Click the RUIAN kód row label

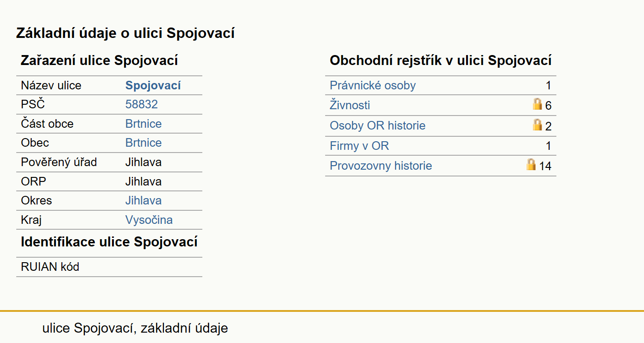(50, 267)
